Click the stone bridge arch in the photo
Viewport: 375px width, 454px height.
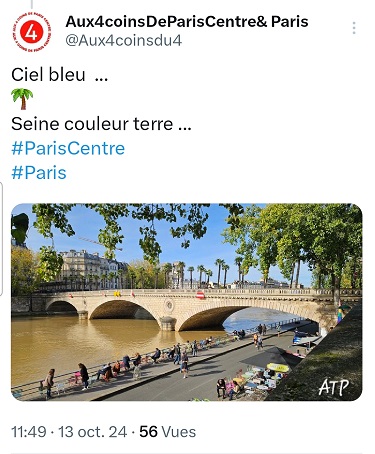tap(123, 310)
